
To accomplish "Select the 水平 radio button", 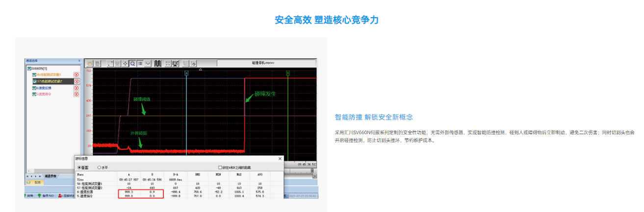I will click(99, 167).
